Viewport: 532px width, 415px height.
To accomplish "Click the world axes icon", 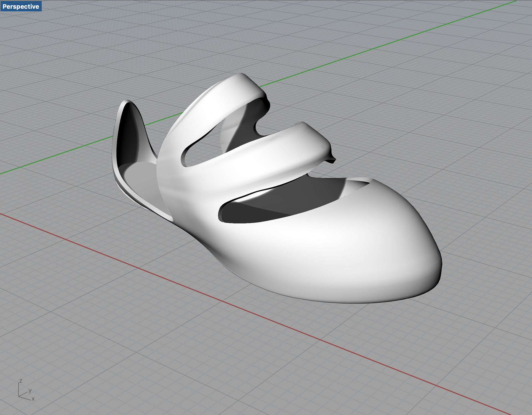I will (26, 391).
